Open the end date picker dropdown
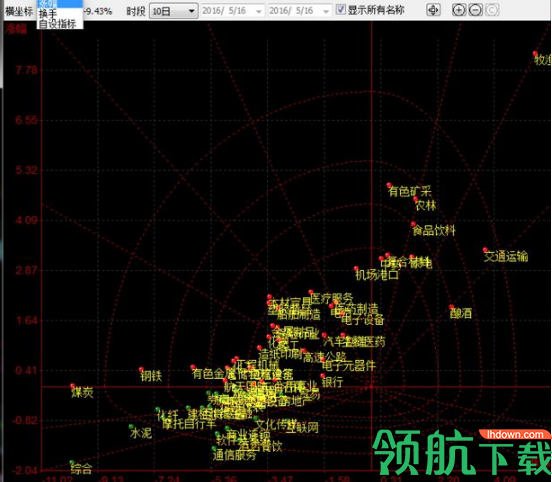552x482 pixels. [x=326, y=11]
